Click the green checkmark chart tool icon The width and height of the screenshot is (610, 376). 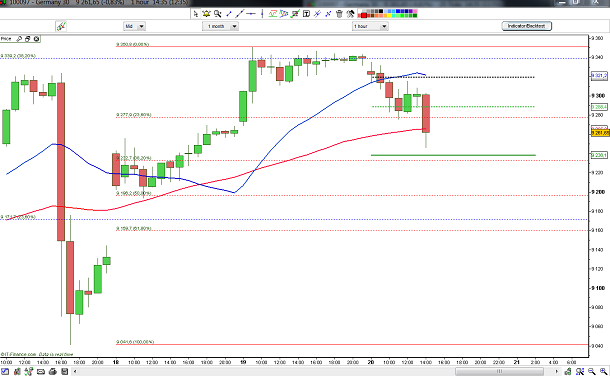[x=295, y=14]
